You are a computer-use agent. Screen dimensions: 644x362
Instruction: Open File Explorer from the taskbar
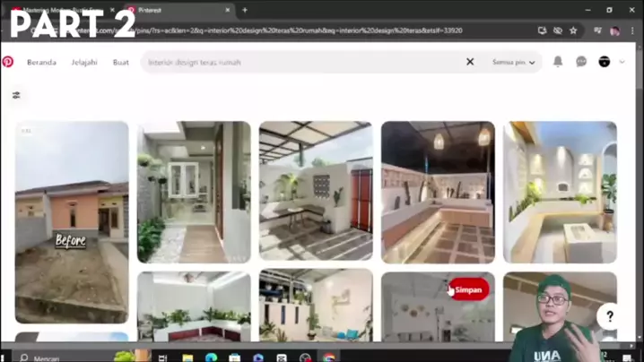coord(187,358)
